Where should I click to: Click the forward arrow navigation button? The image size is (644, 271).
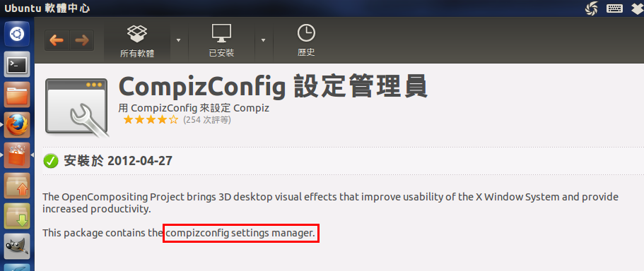82,40
